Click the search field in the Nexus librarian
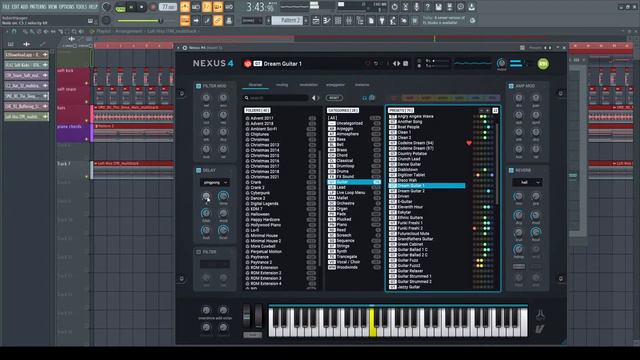640x360 pixels. coord(276,98)
